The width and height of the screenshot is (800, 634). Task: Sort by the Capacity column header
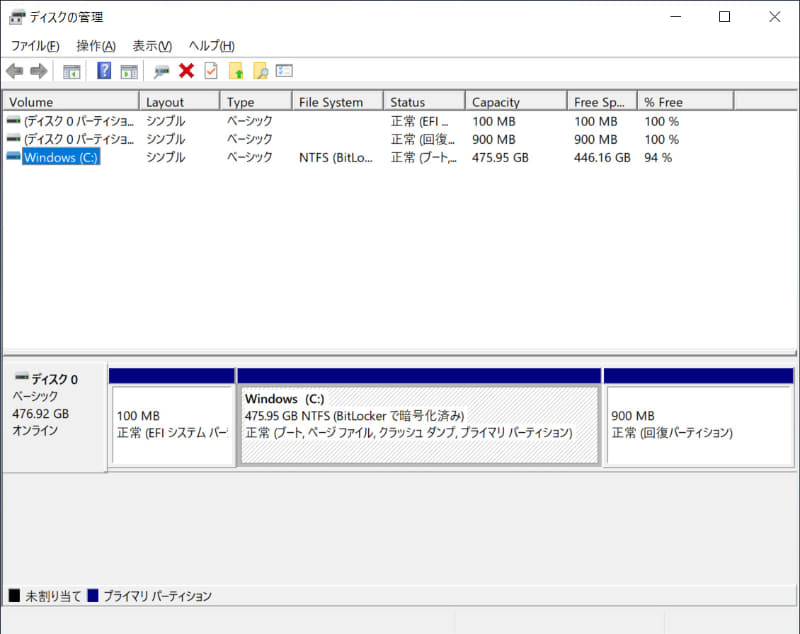coord(516,102)
